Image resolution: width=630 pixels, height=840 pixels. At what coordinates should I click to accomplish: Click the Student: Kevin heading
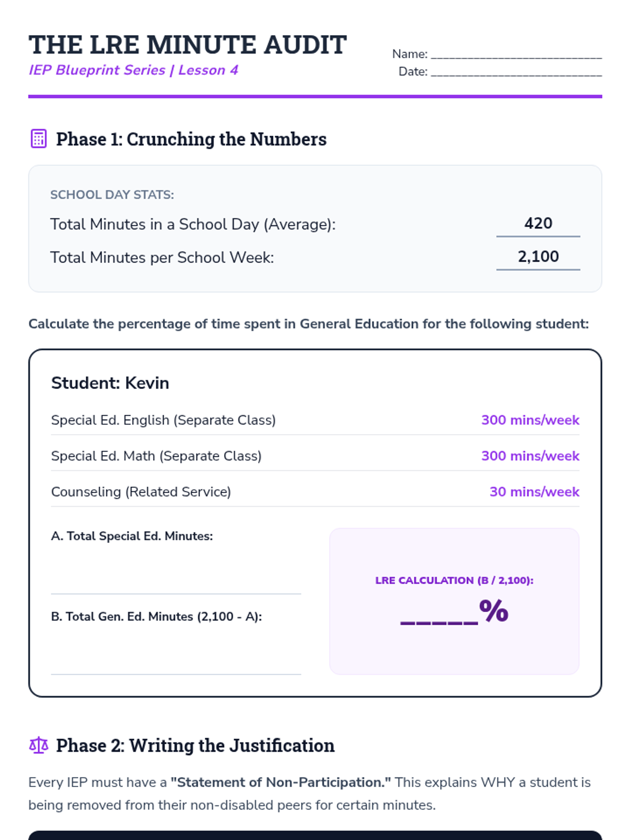(x=110, y=383)
